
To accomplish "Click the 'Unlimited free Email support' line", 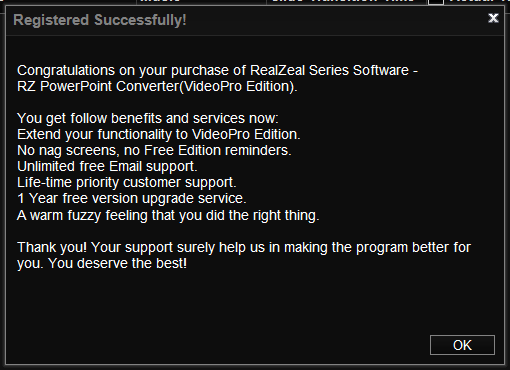I will (107, 167).
